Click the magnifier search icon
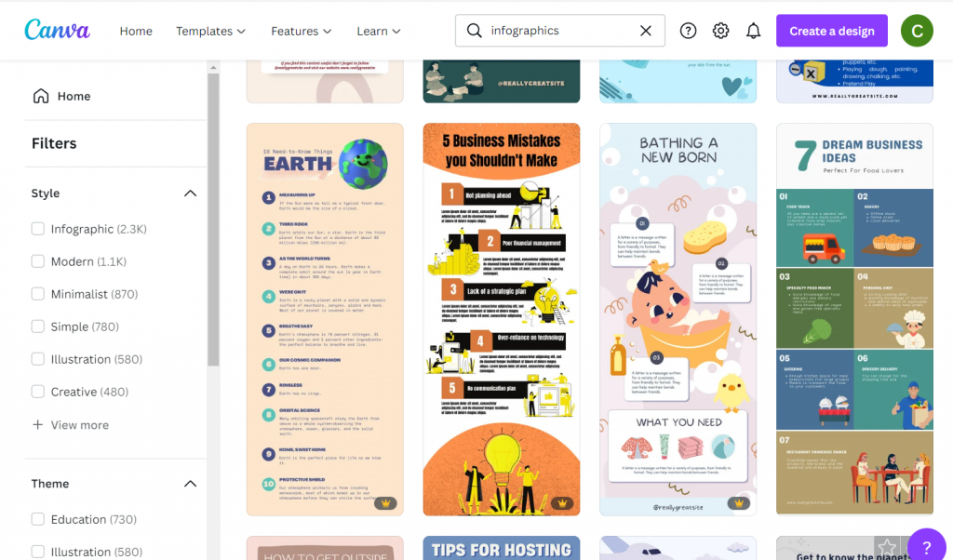 click(x=474, y=31)
